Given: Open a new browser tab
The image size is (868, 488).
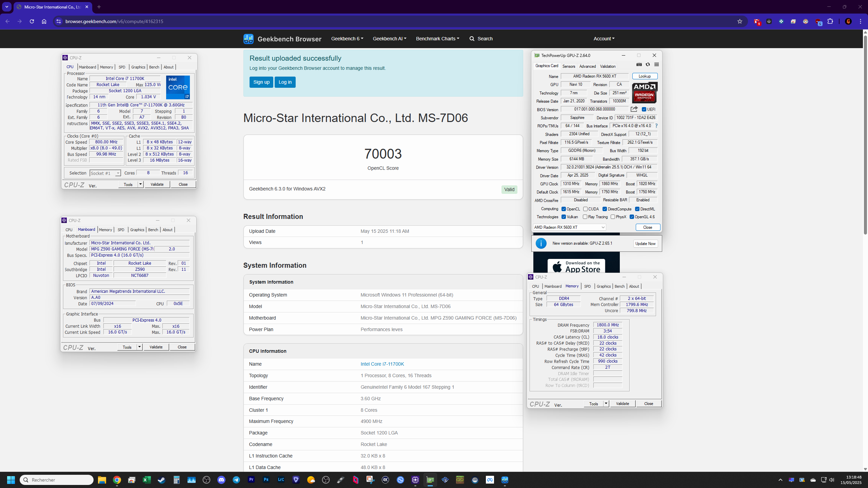Looking at the screenshot, I should click(x=99, y=7).
